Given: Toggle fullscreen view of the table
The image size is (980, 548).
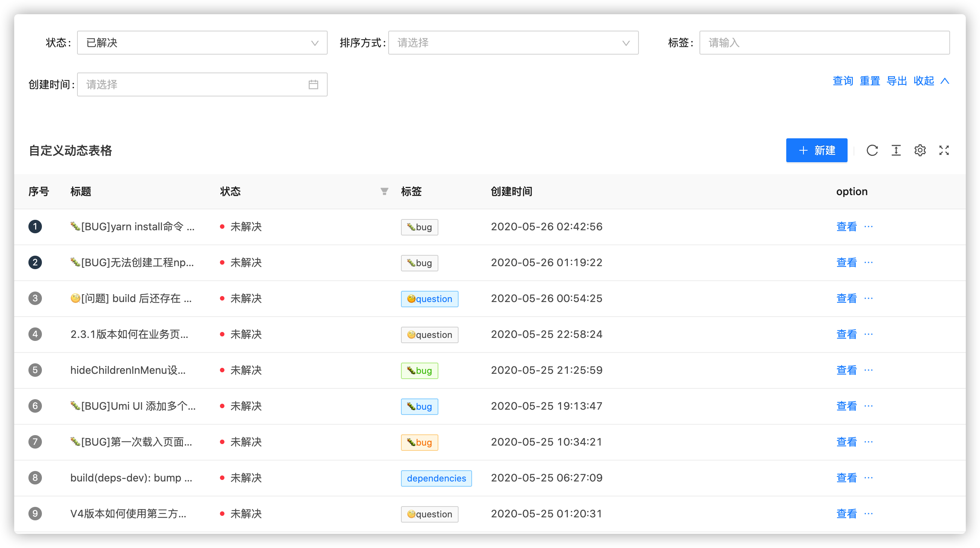Looking at the screenshot, I should pos(944,150).
